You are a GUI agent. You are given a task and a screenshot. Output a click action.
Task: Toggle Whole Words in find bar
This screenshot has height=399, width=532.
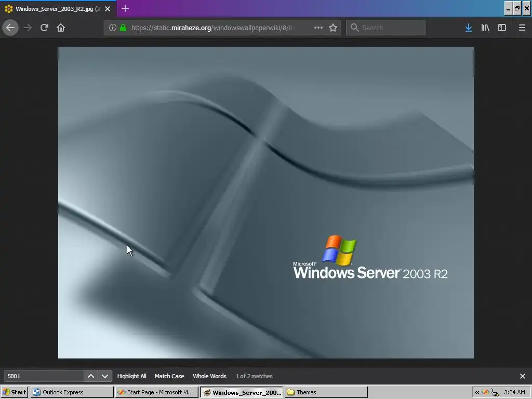pos(209,376)
